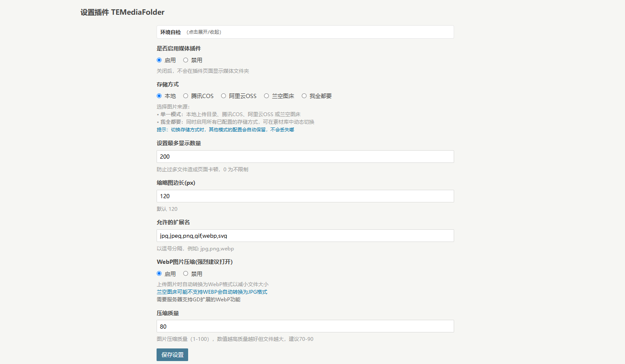The height and width of the screenshot is (364, 625).
Task: Click the blue 切换存储方式 hint text
Action: (x=225, y=130)
